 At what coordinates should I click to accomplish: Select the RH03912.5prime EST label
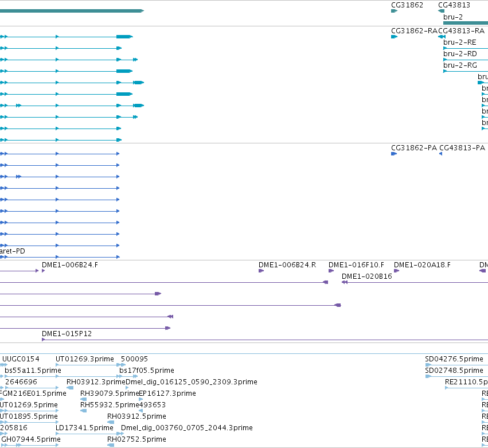point(136,416)
